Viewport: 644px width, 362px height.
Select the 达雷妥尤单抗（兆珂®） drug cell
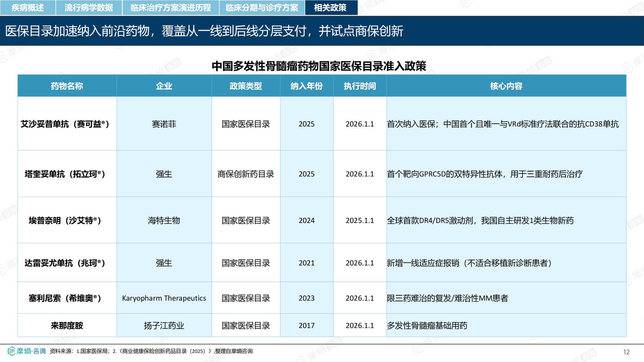click(67, 263)
